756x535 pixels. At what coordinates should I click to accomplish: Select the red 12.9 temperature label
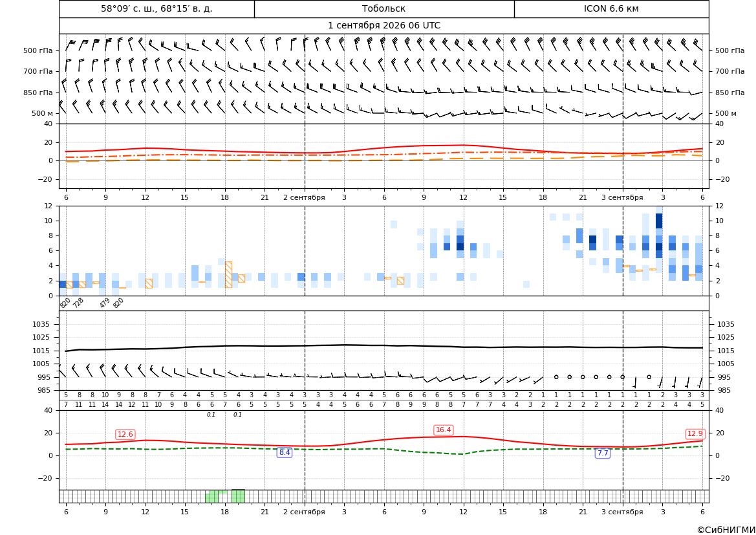click(x=695, y=433)
